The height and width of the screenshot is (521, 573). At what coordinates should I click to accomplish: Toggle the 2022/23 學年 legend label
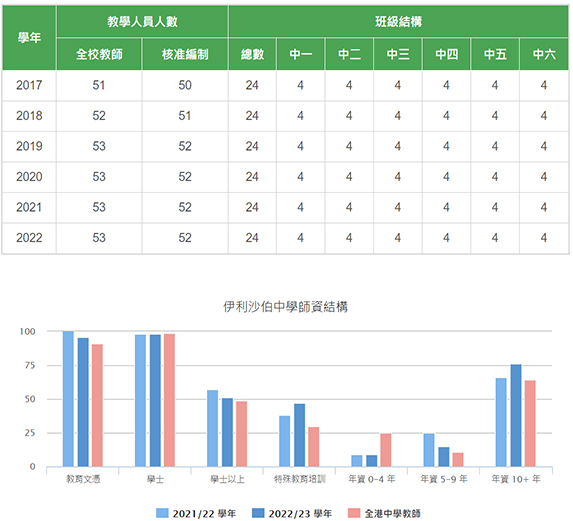(x=300, y=513)
